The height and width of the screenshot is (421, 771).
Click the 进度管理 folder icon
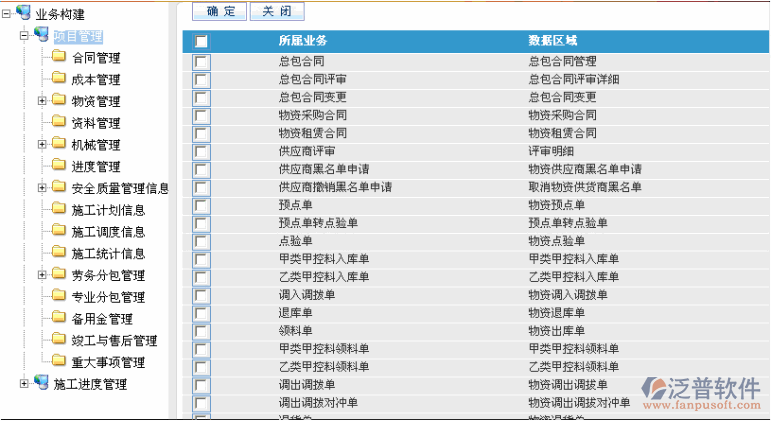[x=59, y=164]
